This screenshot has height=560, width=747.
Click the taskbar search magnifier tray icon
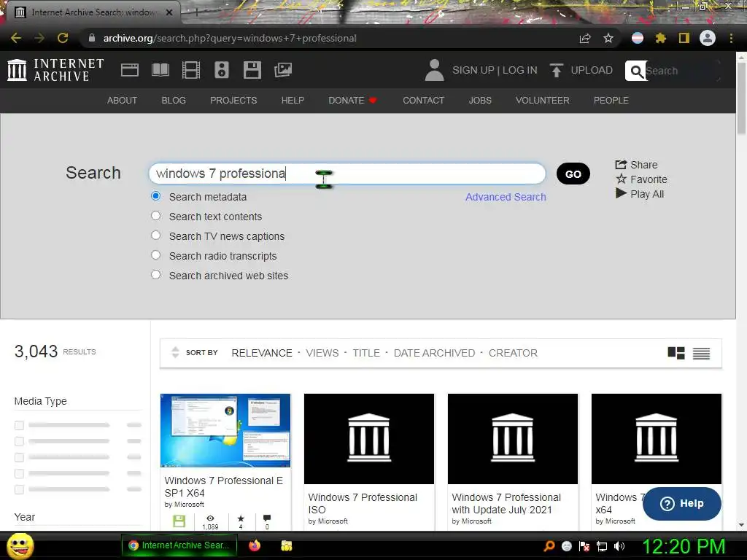pos(549,546)
